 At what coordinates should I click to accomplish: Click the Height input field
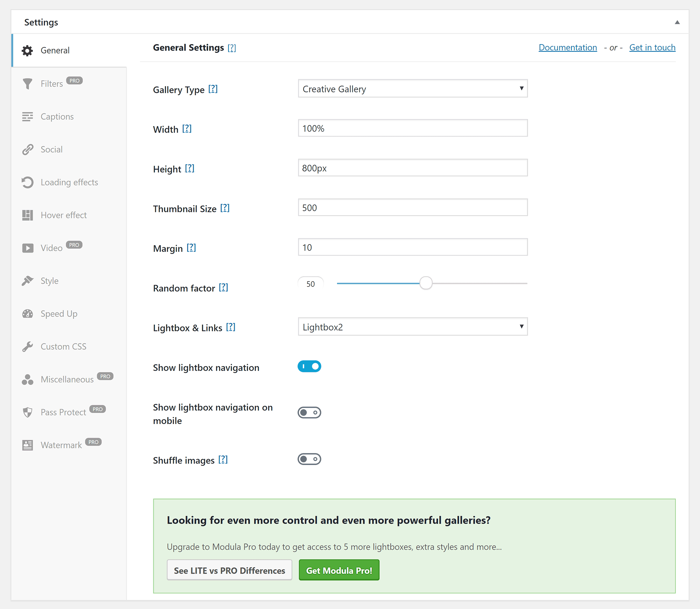(413, 168)
